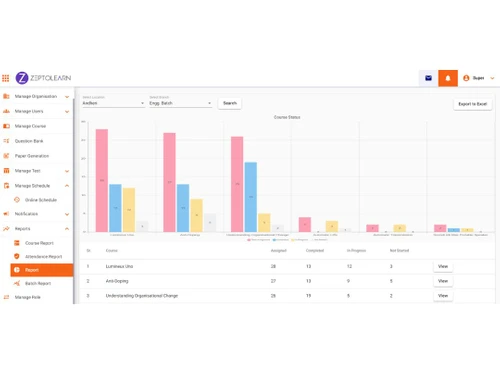
Task: Click the Super user avatar icon
Action: (x=466, y=78)
